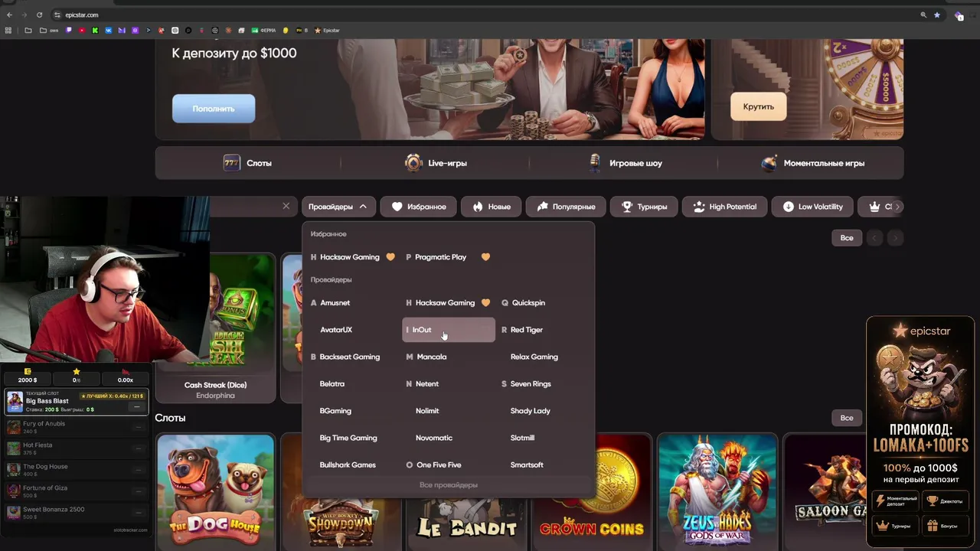The width and height of the screenshot is (980, 551).
Task: Open the YouTube bookmark icon
Action: tap(82, 31)
